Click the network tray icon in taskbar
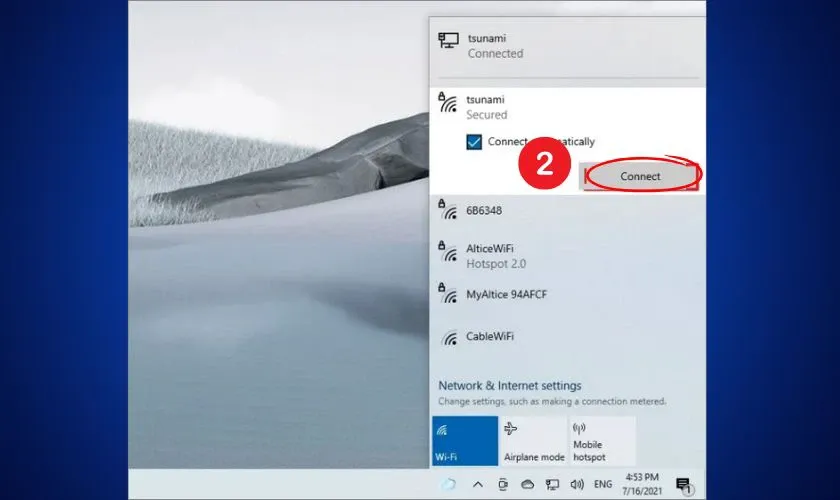This screenshot has height=500, width=840. click(552, 484)
